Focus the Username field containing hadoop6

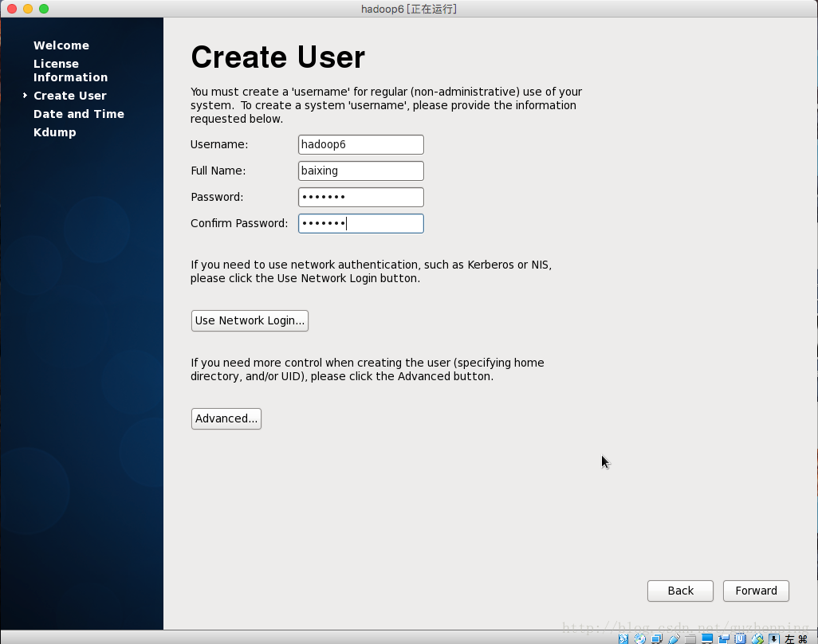360,144
